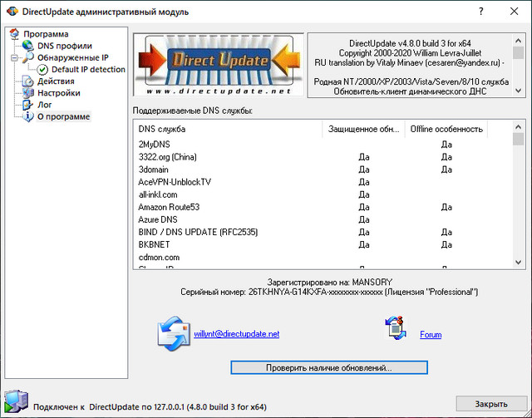Open the willynt@directupdate.net email link
Screen dimensions: 532x418
coord(236,334)
